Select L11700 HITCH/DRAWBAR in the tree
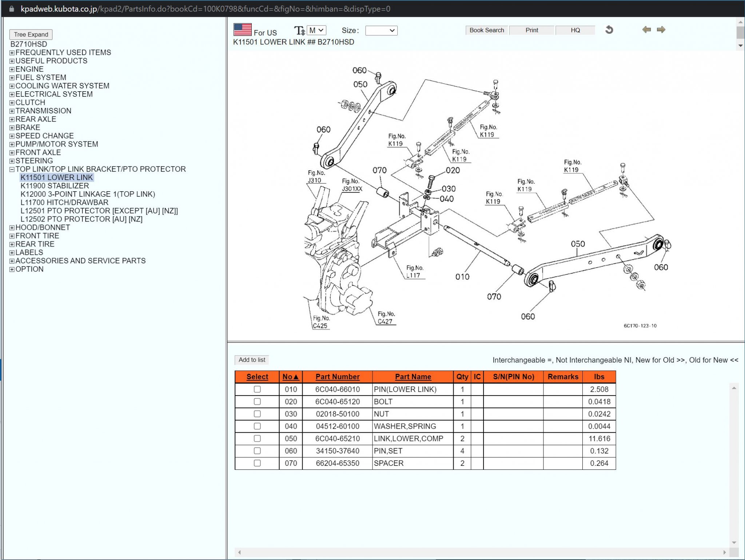745x560 pixels. 64,202
